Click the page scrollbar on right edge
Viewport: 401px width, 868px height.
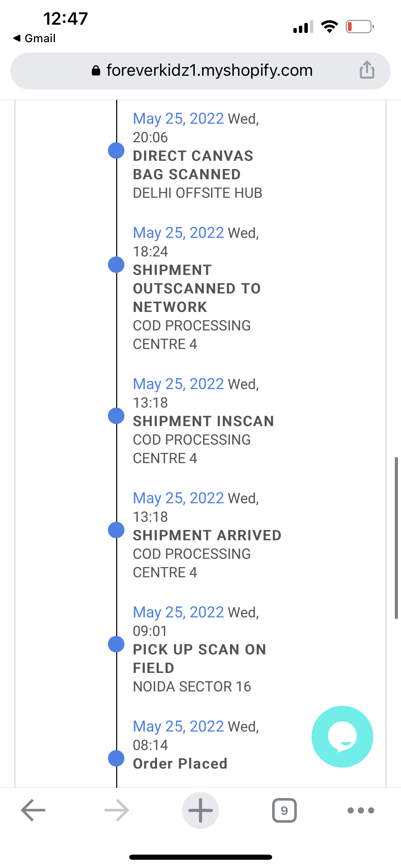pos(396,538)
